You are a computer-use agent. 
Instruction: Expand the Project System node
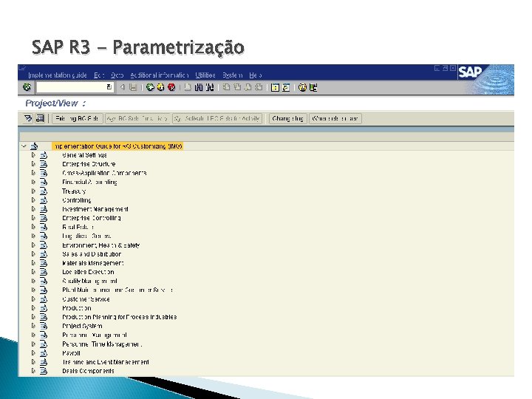point(33,326)
